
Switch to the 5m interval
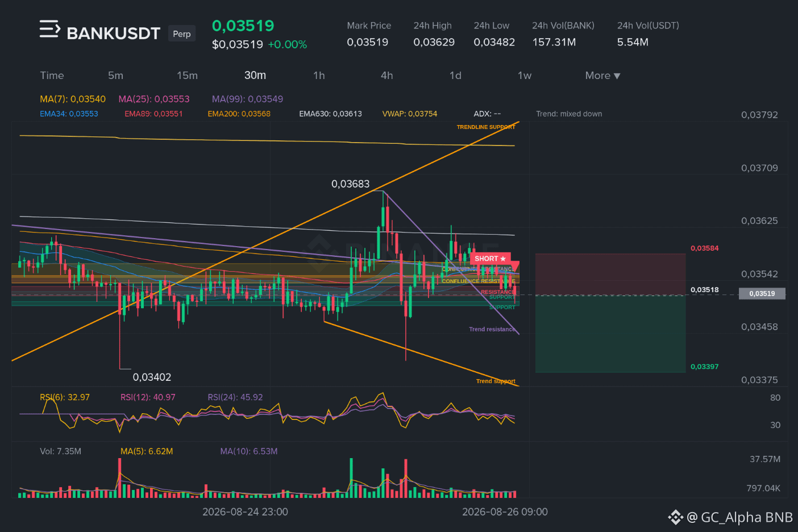click(115, 76)
